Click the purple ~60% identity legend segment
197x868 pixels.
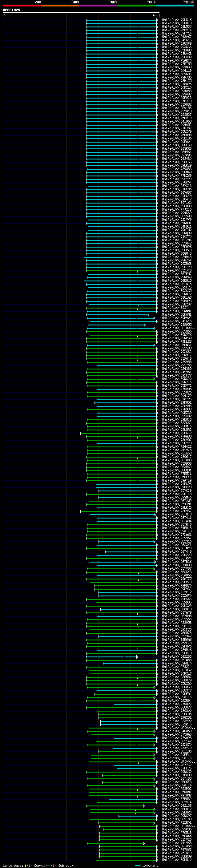99,6
